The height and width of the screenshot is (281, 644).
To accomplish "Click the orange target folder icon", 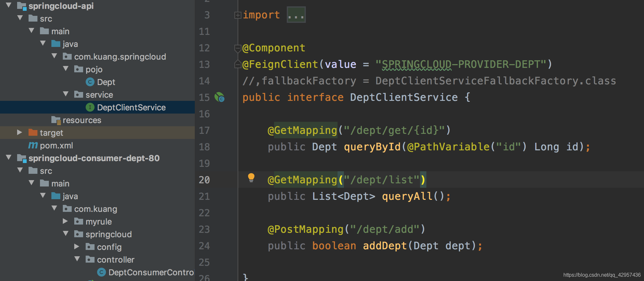I will [x=33, y=132].
